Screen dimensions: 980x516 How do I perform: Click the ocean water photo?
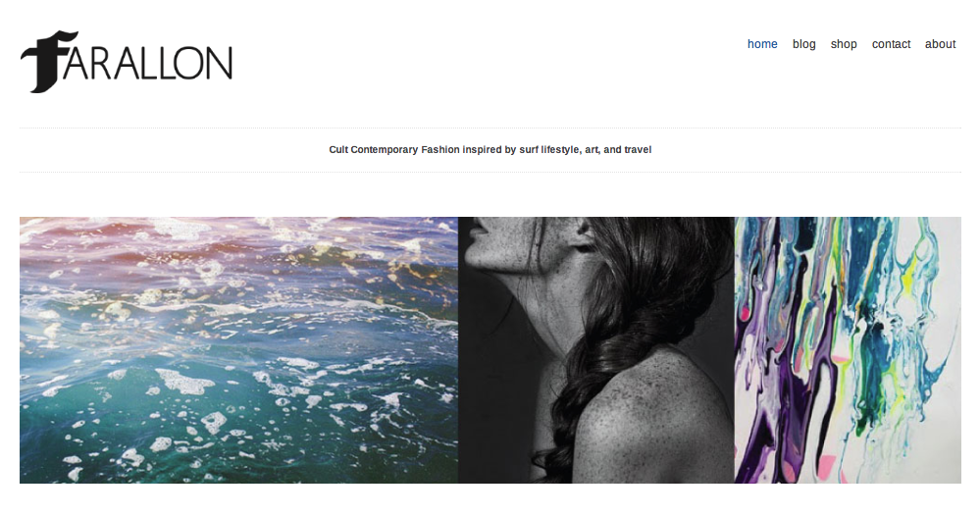(x=238, y=350)
